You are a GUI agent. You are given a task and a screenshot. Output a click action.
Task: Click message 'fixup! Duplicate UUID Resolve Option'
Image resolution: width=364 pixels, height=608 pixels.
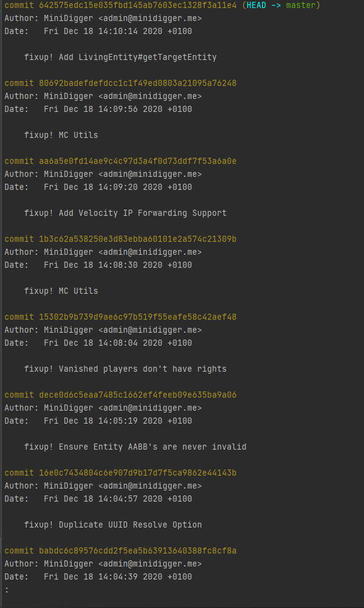(x=113, y=525)
